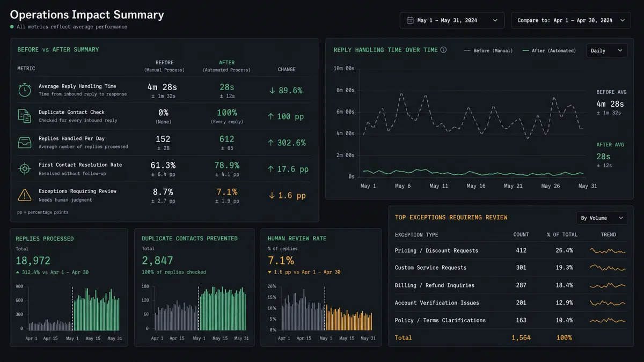Click the green status dot under the title

point(12,26)
